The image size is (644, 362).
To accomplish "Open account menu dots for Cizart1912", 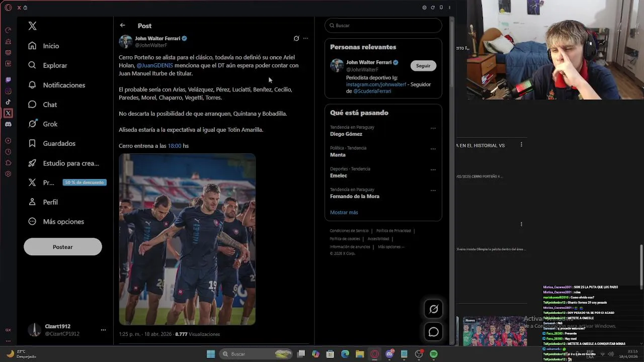I will (103, 330).
